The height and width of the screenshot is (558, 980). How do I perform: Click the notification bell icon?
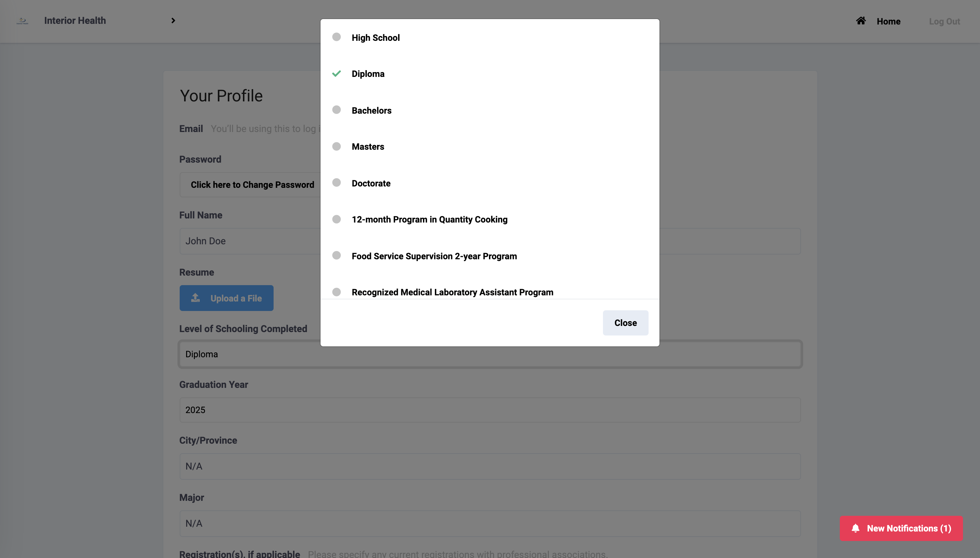tap(855, 528)
